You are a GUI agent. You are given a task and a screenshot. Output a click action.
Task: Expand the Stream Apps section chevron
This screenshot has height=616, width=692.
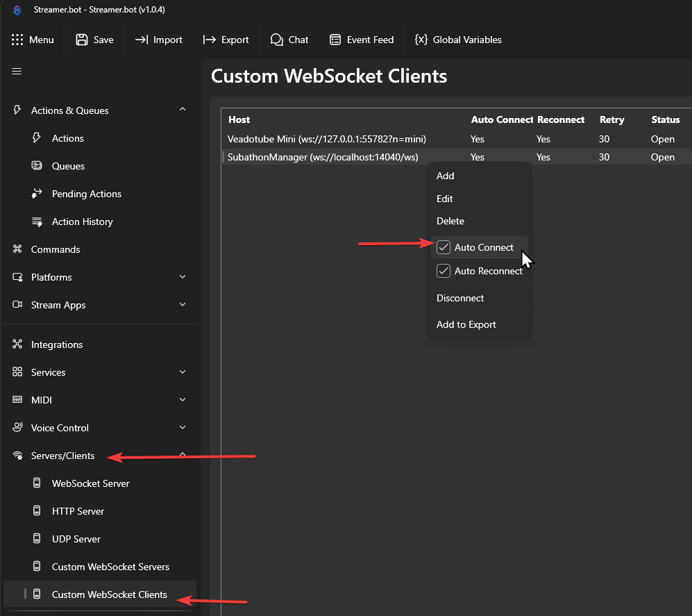click(183, 305)
